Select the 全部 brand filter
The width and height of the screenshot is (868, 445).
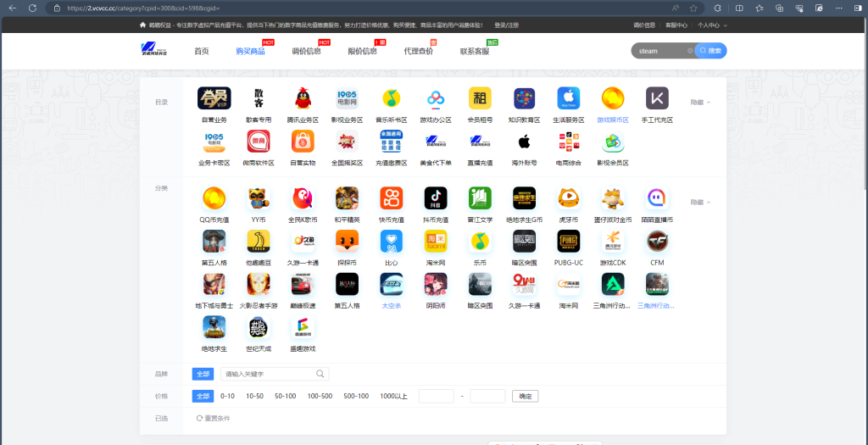tap(203, 374)
